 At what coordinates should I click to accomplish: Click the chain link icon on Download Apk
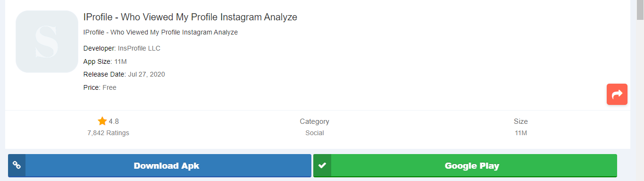click(17, 165)
